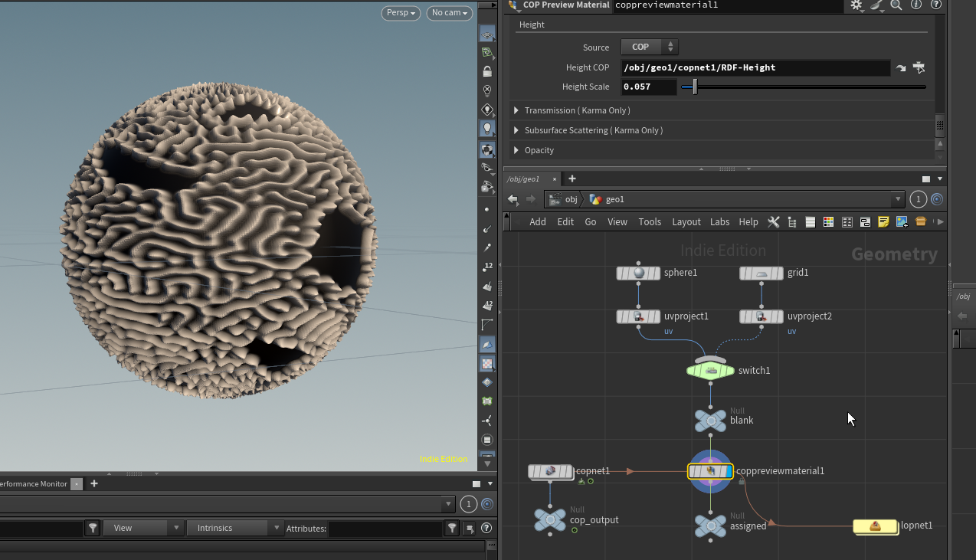Image resolution: width=976 pixels, height=560 pixels.
Task: Add a sticky note in the network editor
Action: [883, 222]
